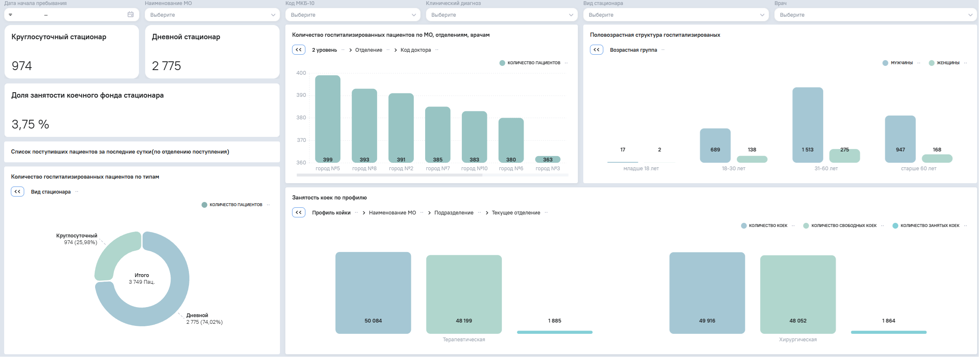Open the calendar icon in date field
Viewport: 980px width, 358px height.
click(x=131, y=15)
